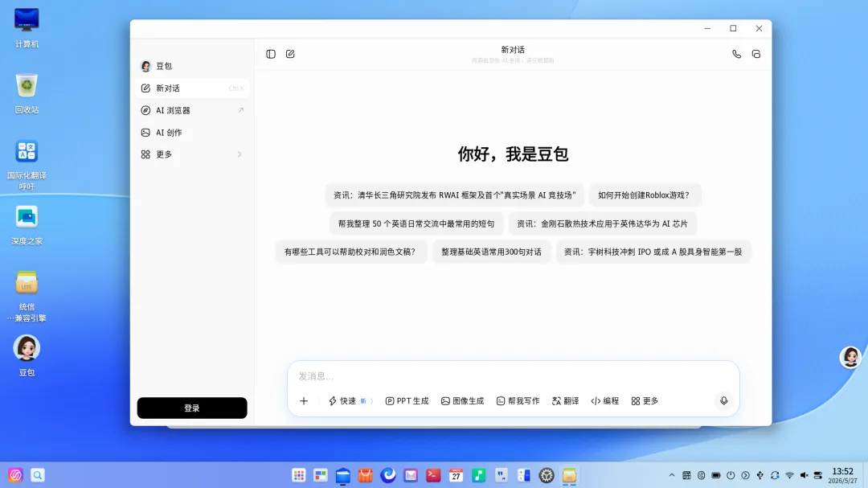Click the search magnifier icon in taskbar

click(38, 475)
